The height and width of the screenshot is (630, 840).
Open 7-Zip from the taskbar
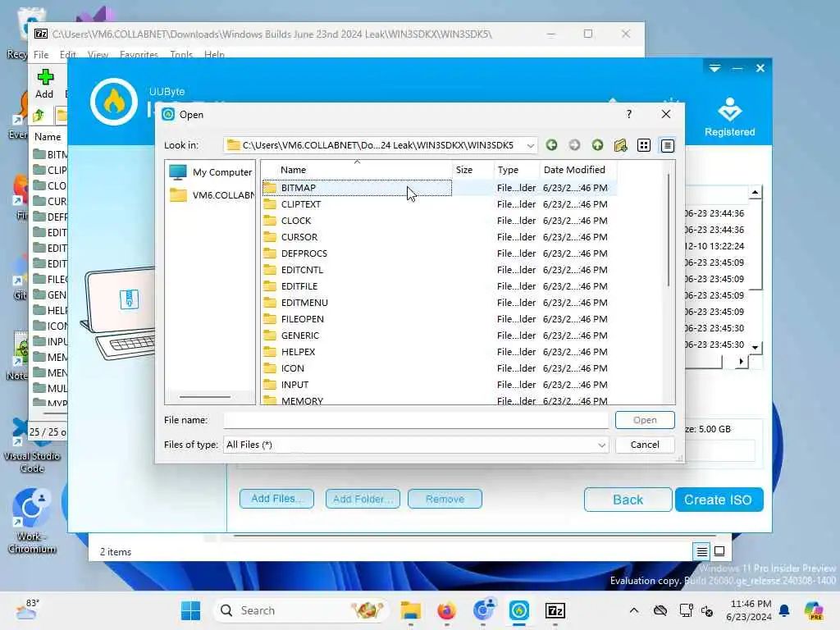click(x=555, y=610)
